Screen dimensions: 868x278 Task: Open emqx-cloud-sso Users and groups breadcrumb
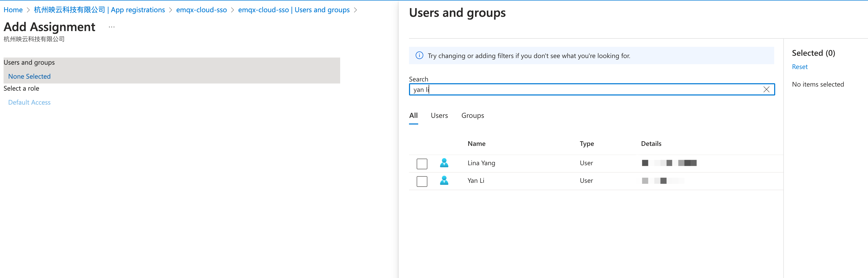(x=293, y=10)
